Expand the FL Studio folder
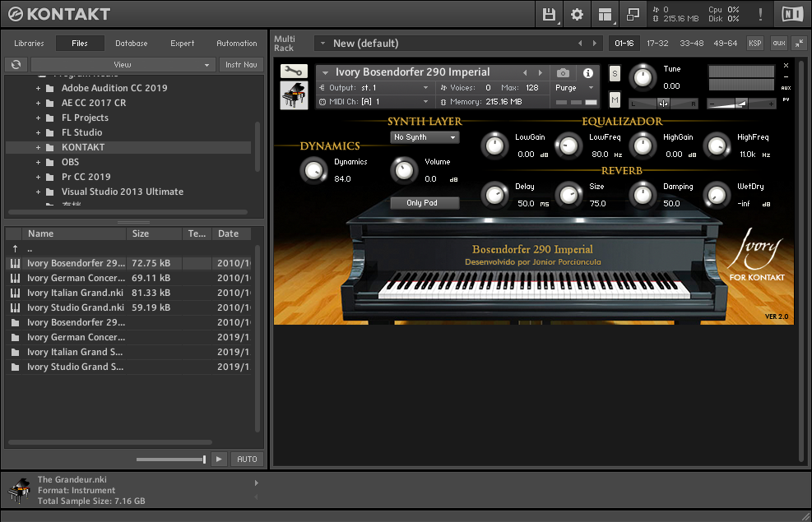 tap(38, 132)
